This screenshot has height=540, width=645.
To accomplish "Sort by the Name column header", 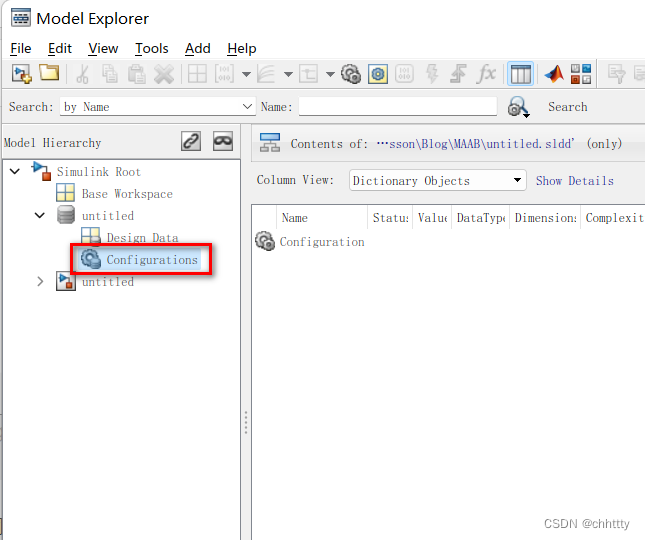I will click(x=321, y=217).
